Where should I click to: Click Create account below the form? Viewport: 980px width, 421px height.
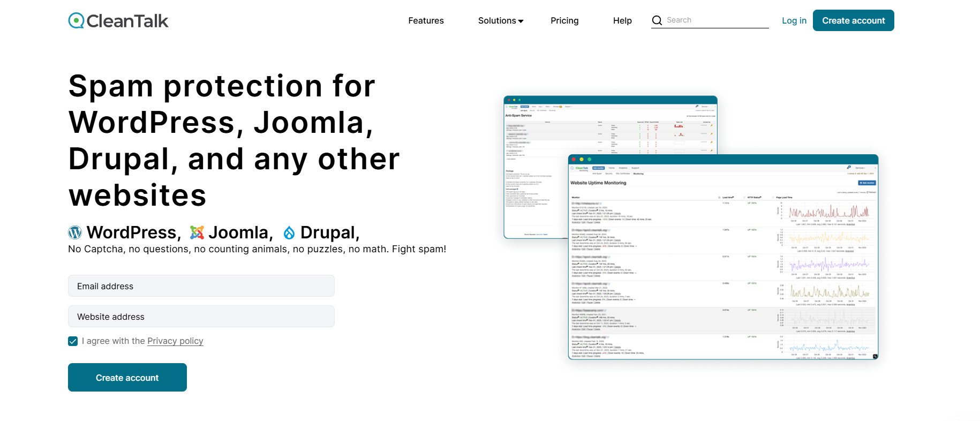(x=127, y=378)
